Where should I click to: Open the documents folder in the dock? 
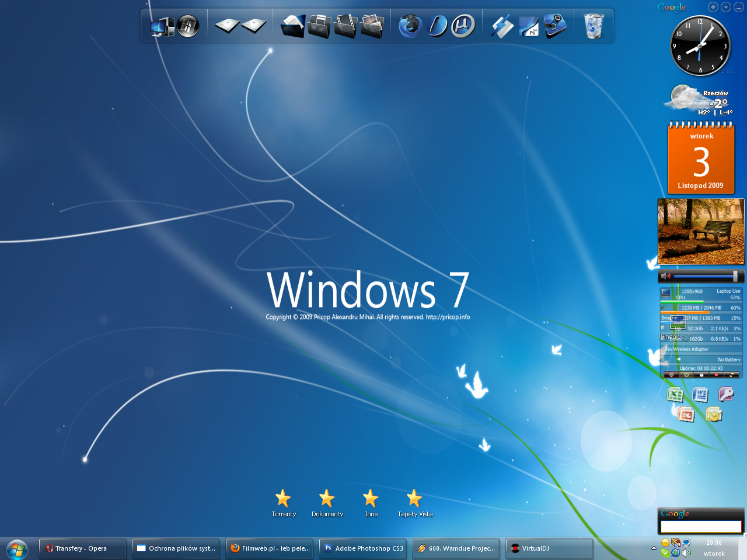[293, 26]
